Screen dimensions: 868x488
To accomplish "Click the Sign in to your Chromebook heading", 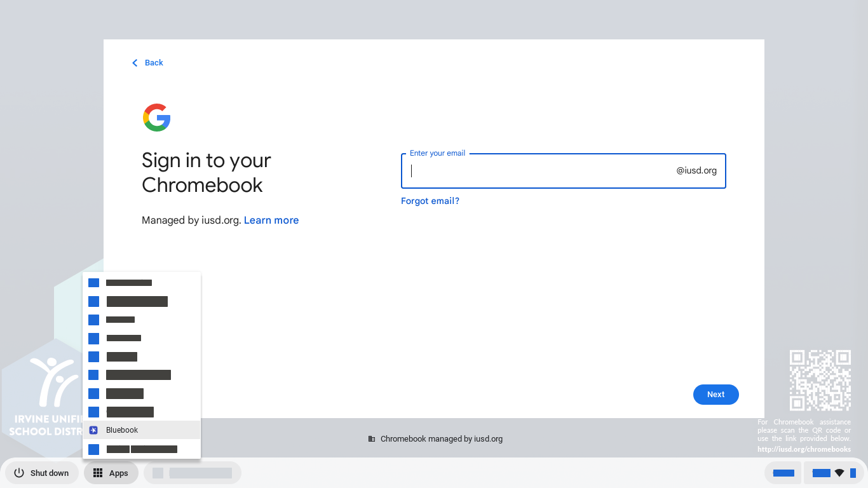I will (207, 172).
